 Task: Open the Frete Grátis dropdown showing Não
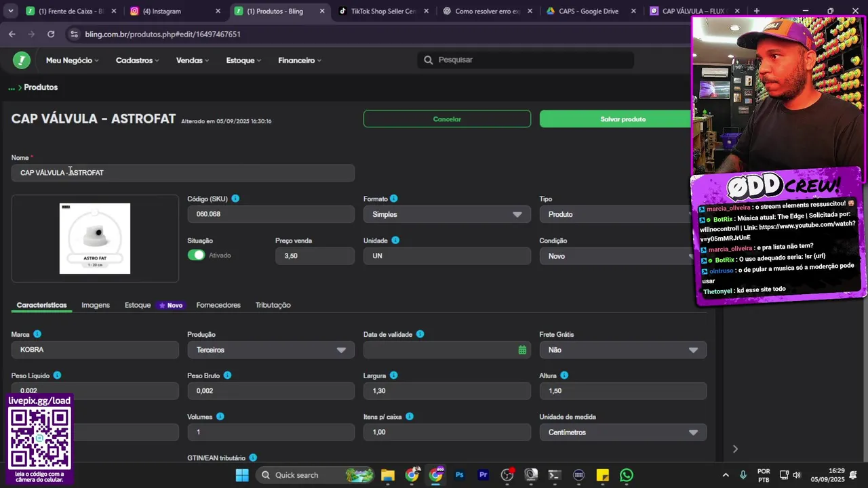[623, 350]
